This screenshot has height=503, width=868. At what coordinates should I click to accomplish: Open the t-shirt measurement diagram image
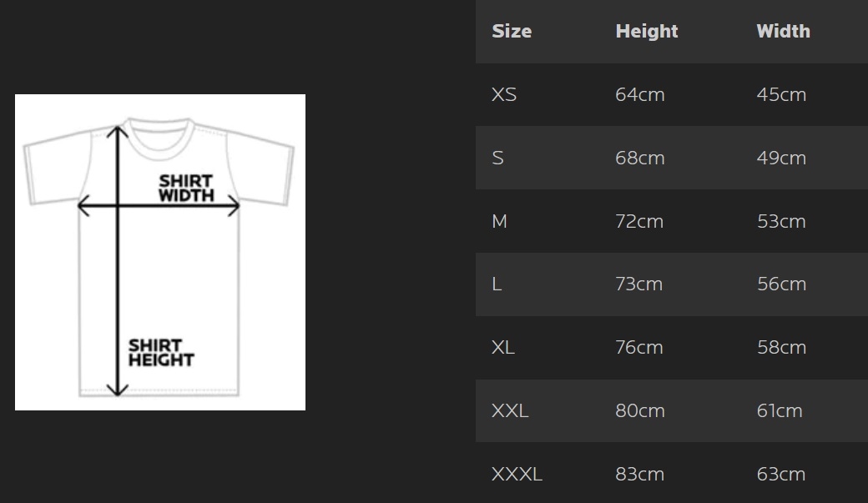(x=160, y=252)
